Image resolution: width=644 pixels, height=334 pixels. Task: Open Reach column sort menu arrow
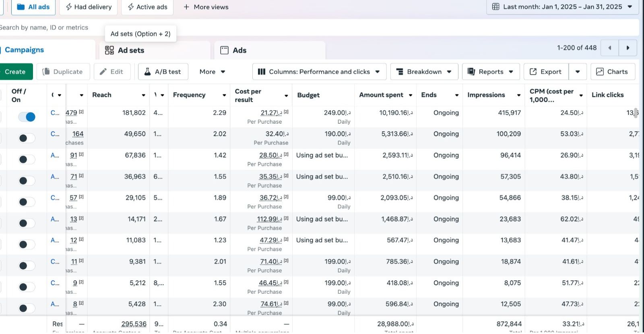click(143, 95)
